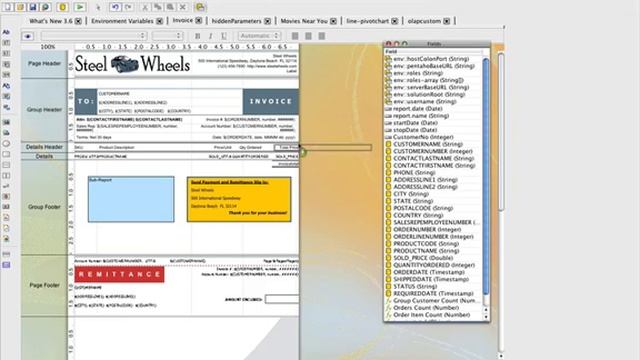640x360 pixels.
Task: Redo the last undone action
Action: [128, 7]
